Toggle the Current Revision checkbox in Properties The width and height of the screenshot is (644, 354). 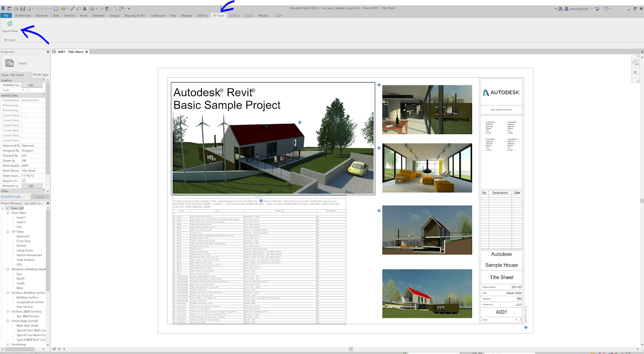24,115
